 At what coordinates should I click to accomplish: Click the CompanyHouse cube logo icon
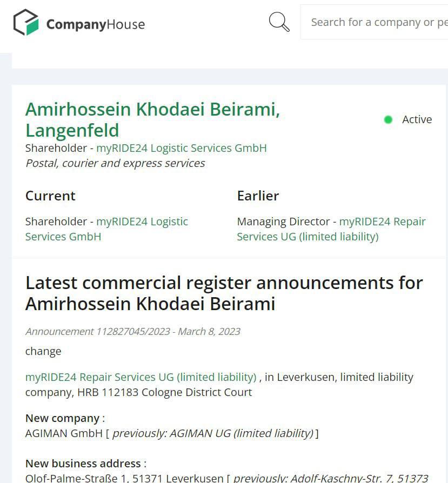pyautogui.click(x=26, y=22)
